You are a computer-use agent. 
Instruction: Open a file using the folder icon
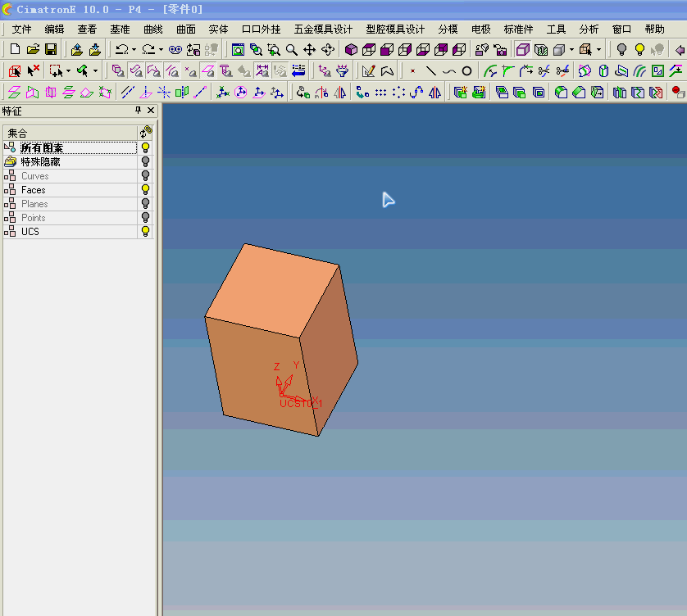pos(33,49)
